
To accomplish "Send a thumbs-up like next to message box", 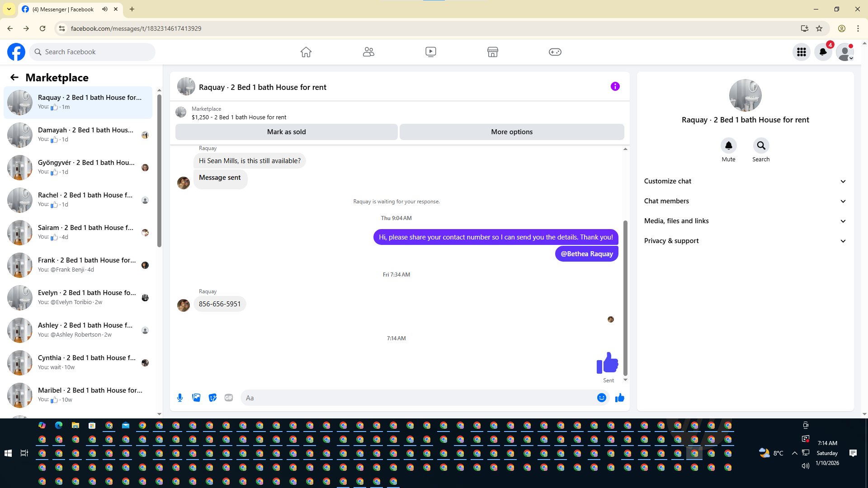I will 619,398.
